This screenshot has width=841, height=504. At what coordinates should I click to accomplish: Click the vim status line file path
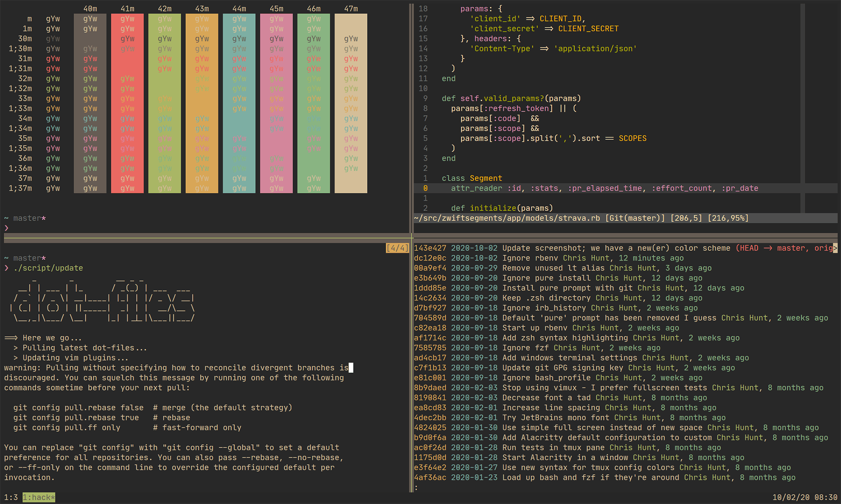tap(507, 218)
